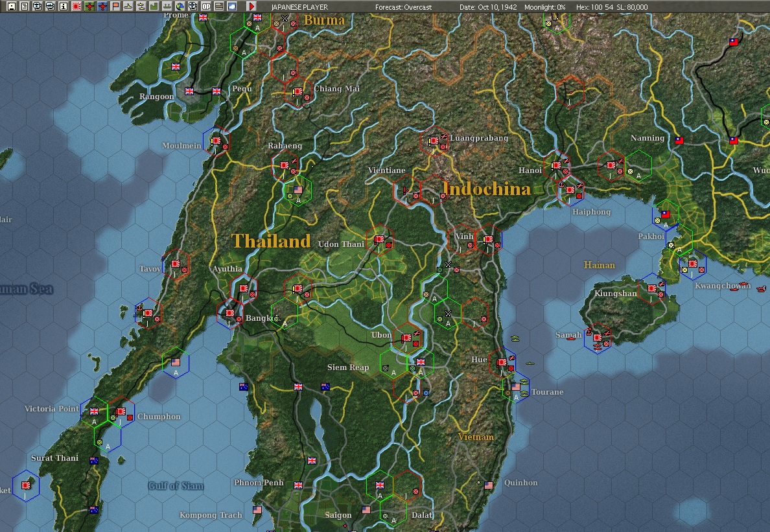Screen dimensions: 770x532
Task: Select the Australian flag at Surat Thani
Action: coord(94,460)
